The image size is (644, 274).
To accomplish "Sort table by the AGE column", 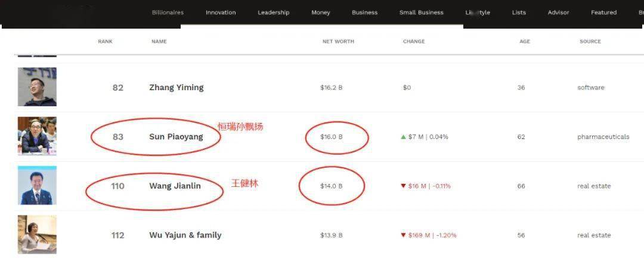I will [x=524, y=42].
